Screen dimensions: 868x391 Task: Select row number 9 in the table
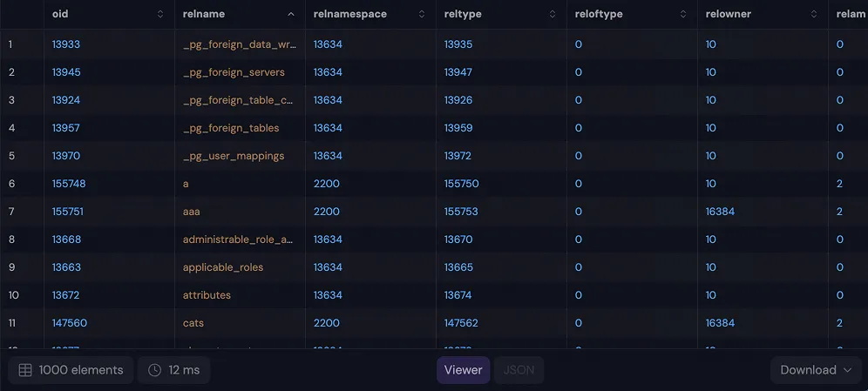point(12,267)
